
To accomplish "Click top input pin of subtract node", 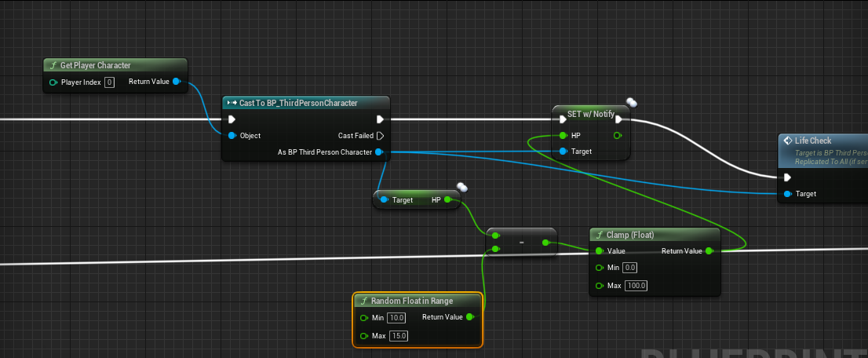I will pyautogui.click(x=495, y=235).
